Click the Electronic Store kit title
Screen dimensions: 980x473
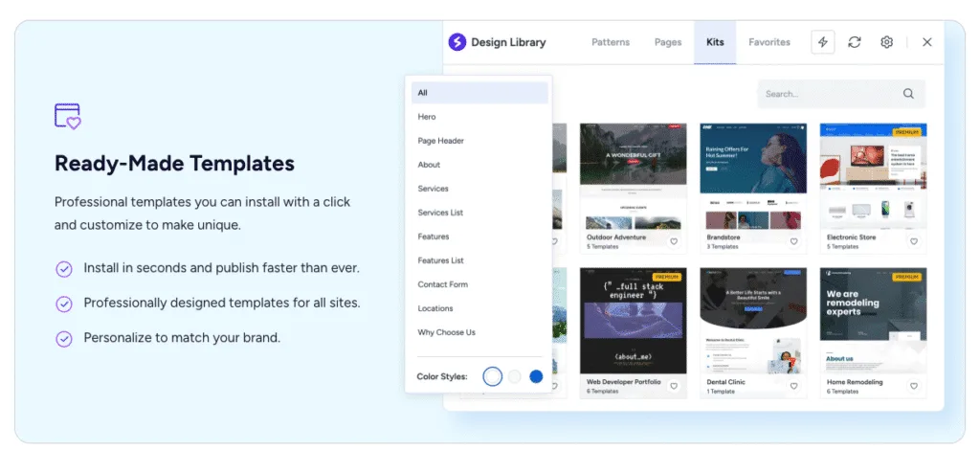851,237
